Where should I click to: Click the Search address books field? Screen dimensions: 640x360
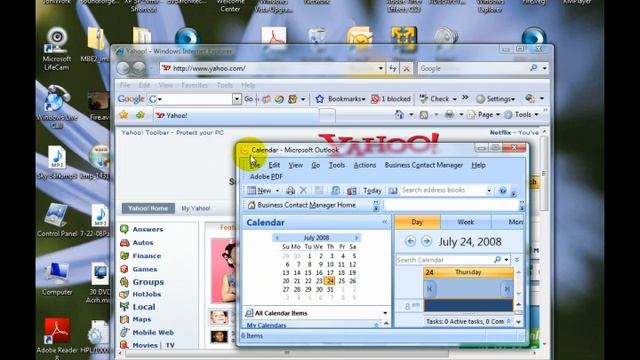(x=443, y=190)
